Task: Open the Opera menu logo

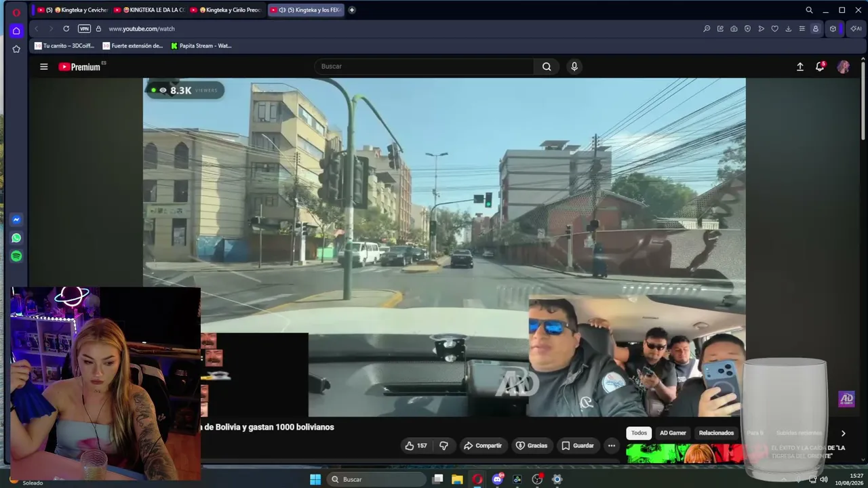Action: (x=16, y=12)
